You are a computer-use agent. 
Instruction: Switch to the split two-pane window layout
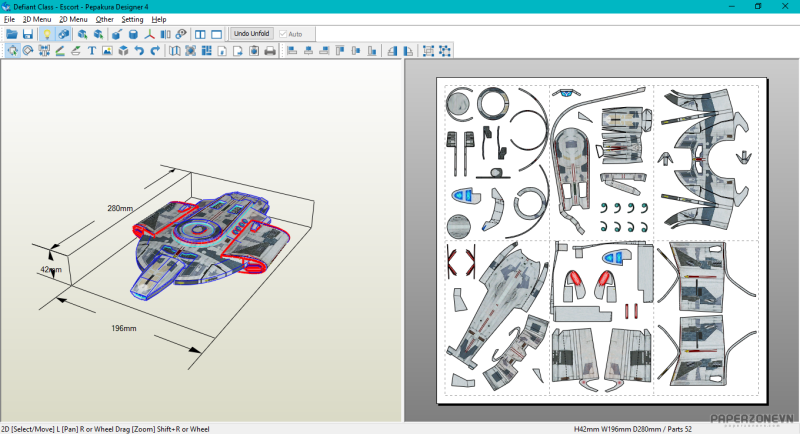(200, 34)
